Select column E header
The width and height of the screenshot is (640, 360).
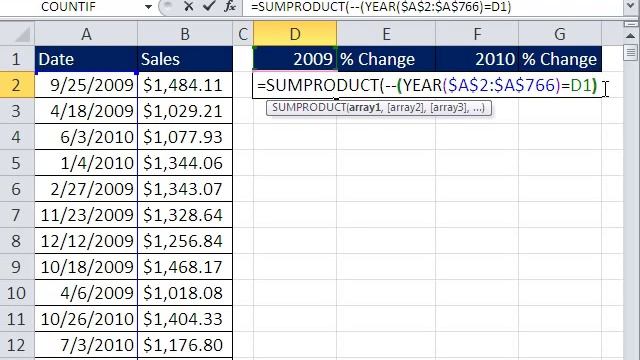(386, 34)
